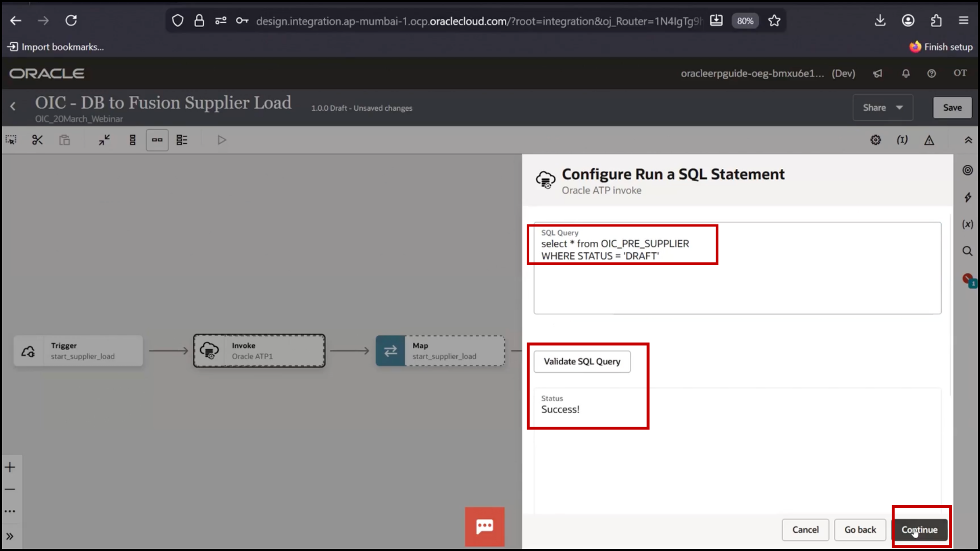
Task: Open business identifiers (I) icon
Action: click(x=902, y=140)
